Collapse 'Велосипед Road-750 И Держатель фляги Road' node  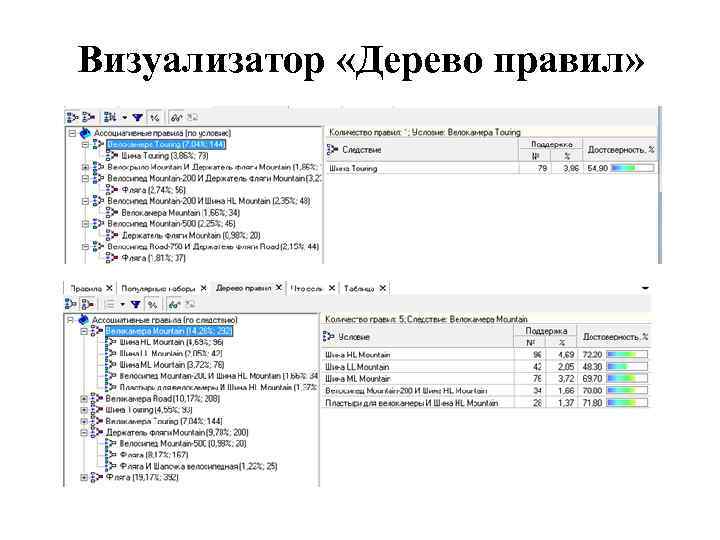(x=85, y=247)
